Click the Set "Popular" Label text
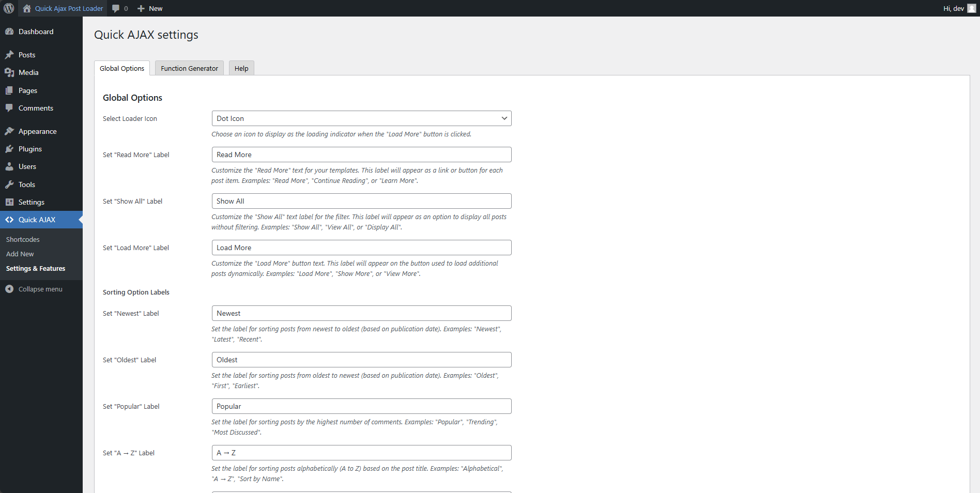This screenshot has width=980, height=493. click(x=131, y=406)
